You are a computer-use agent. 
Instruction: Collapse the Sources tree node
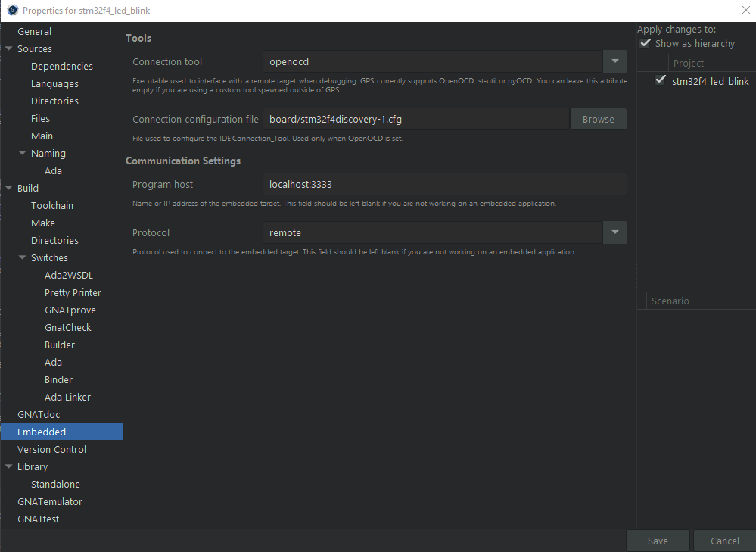[x=8, y=49]
